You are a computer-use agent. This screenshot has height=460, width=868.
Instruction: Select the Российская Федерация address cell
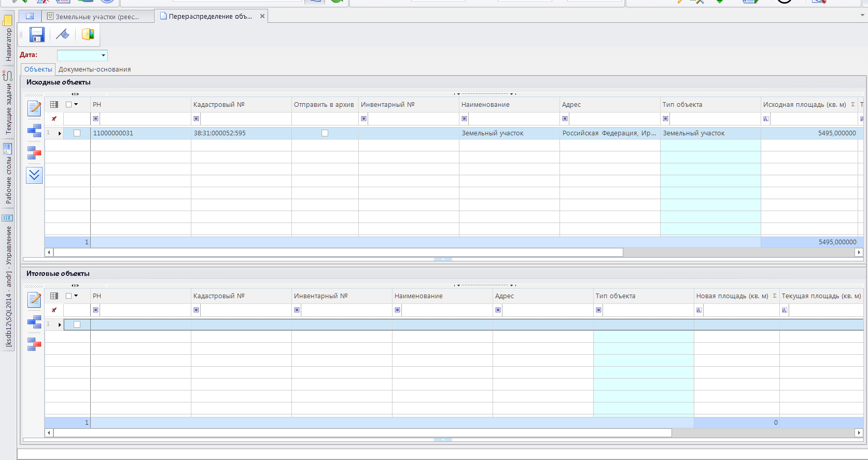[610, 133]
